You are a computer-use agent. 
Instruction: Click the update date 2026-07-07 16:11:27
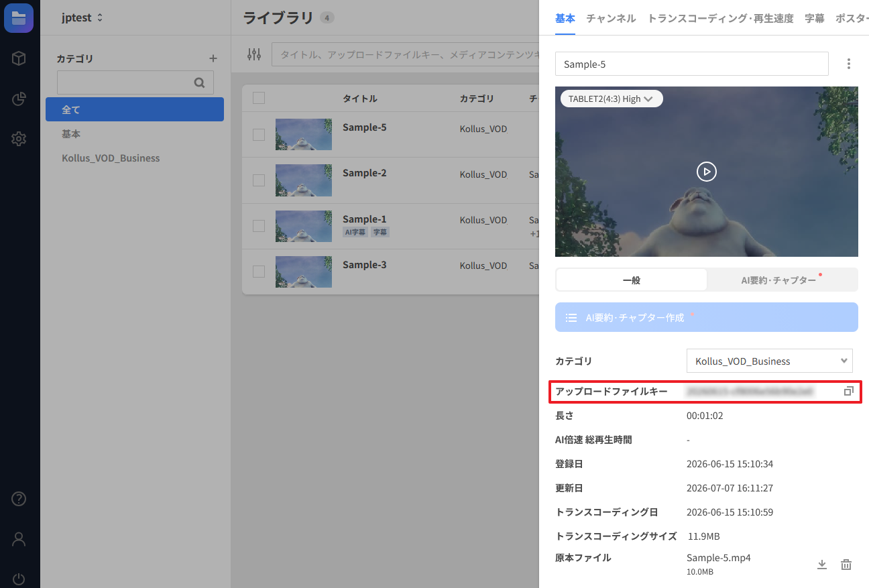tap(730, 488)
